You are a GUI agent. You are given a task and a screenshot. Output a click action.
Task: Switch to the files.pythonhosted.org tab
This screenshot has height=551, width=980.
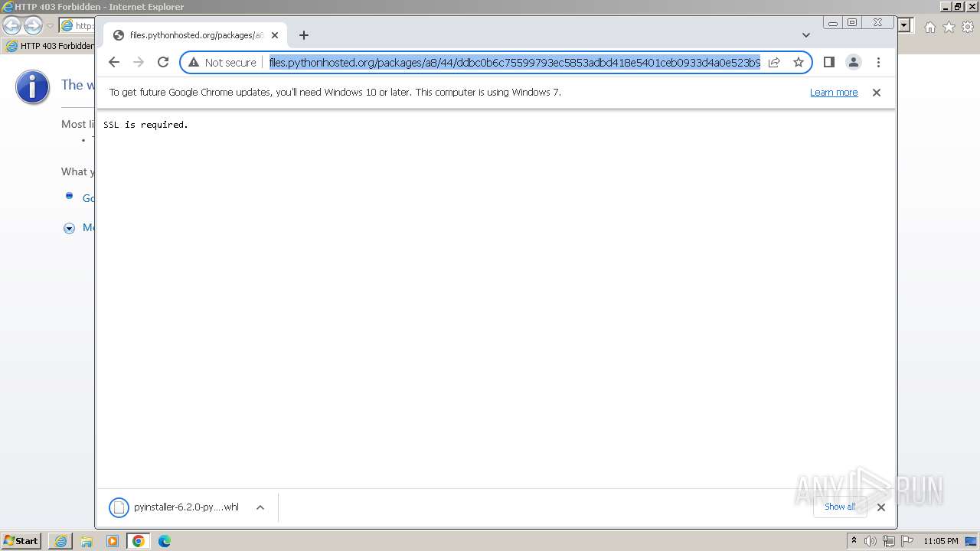pyautogui.click(x=195, y=35)
